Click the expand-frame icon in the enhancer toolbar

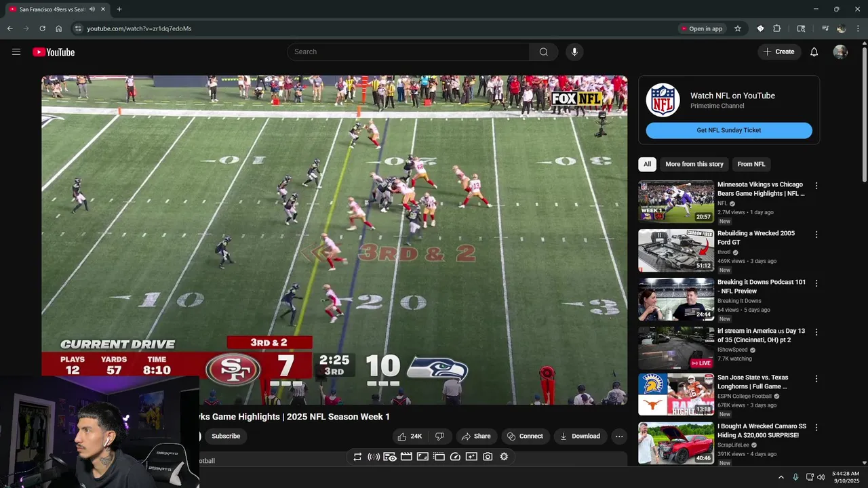tap(422, 457)
